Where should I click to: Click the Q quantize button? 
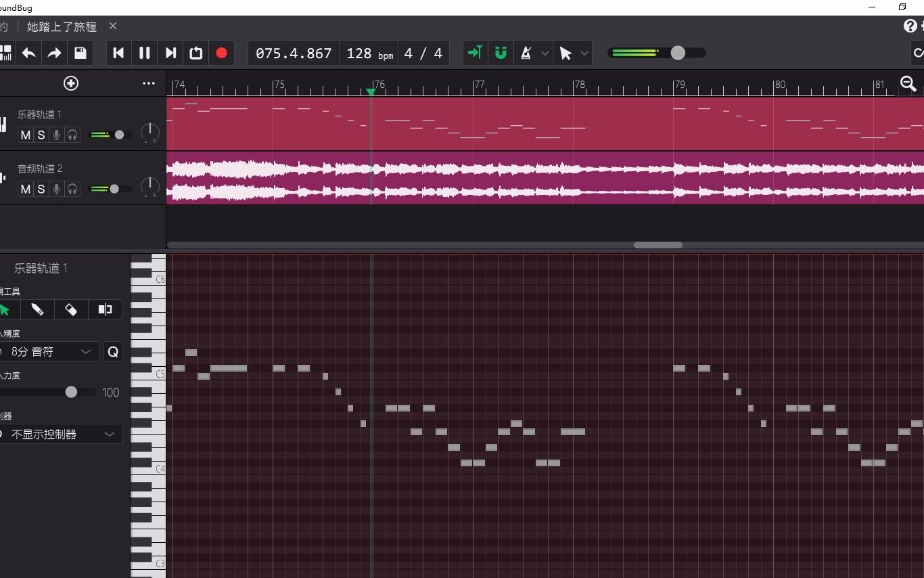click(113, 351)
